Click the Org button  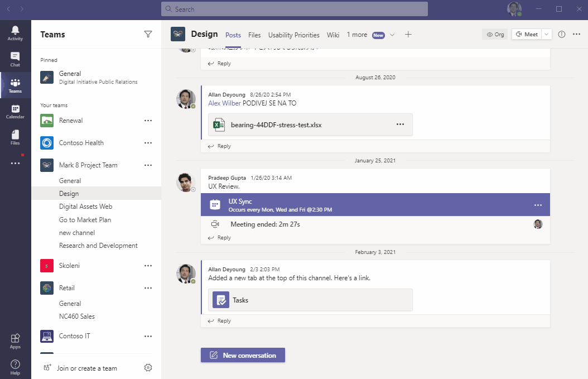[x=495, y=34]
